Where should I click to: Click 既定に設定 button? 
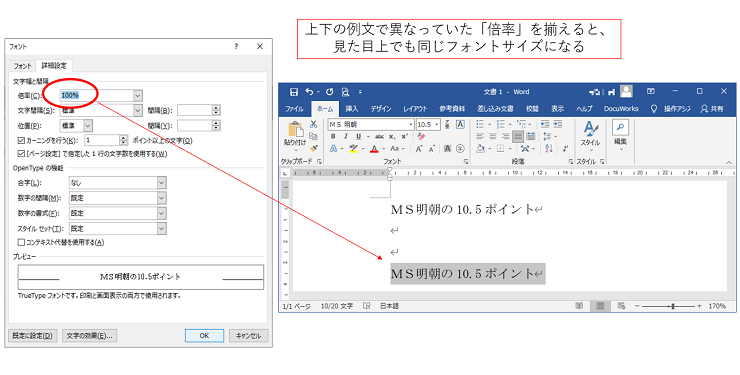pos(33,336)
